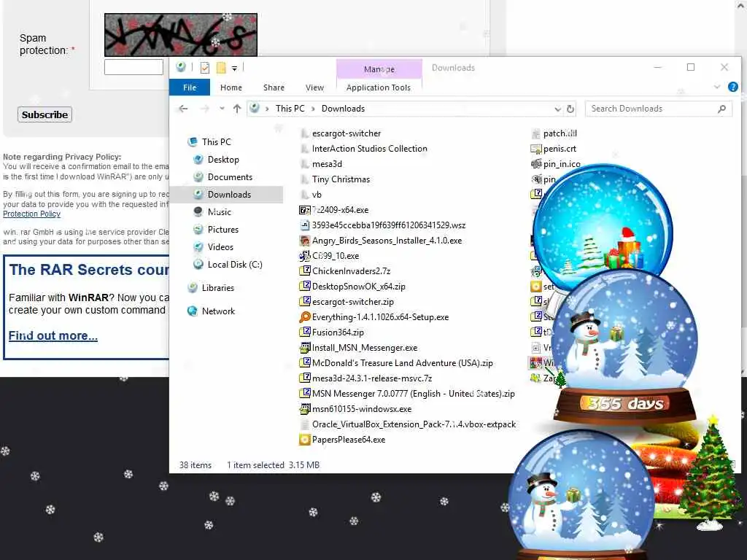The height and width of the screenshot is (560, 747).
Task: Click the Explorer help question mark icon
Action: [732, 87]
